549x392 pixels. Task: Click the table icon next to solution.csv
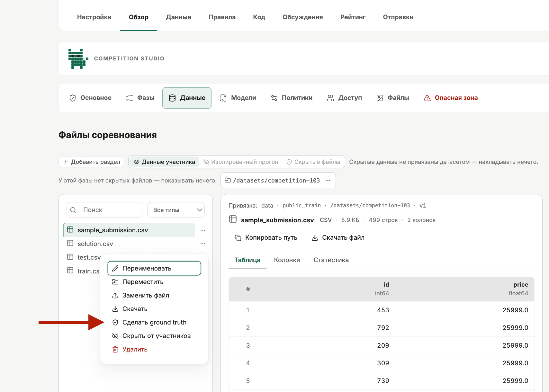(x=70, y=243)
